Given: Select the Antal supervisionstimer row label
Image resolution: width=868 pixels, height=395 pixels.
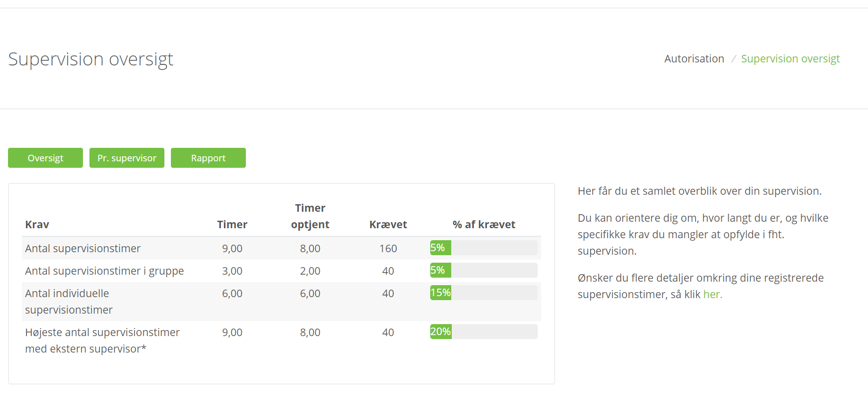Looking at the screenshot, I should pyautogui.click(x=82, y=248).
